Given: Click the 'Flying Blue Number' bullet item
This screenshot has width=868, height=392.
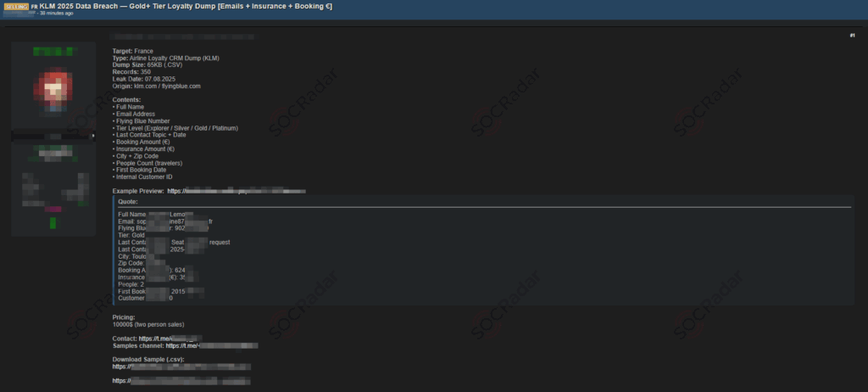Looking at the screenshot, I should 142,120.
